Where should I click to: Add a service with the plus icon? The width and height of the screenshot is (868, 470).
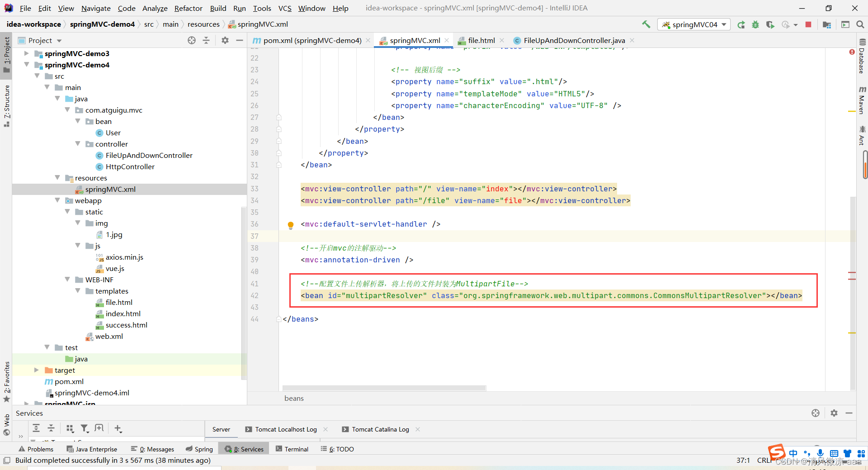pos(118,428)
